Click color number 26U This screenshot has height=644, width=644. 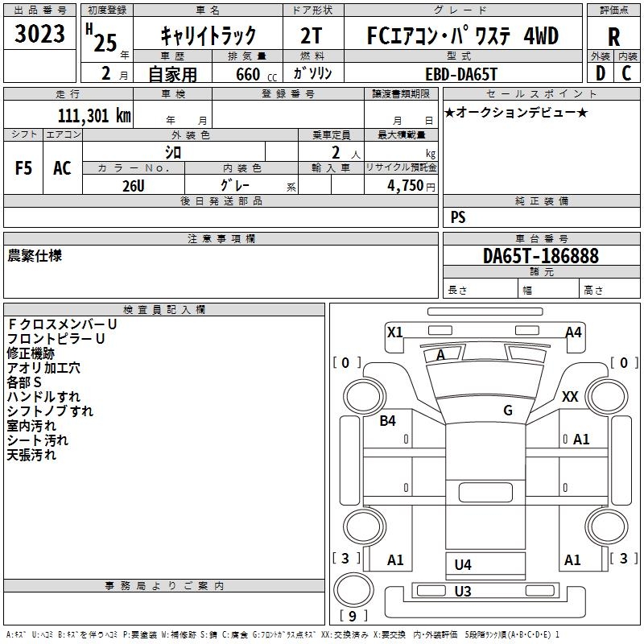coord(134,186)
